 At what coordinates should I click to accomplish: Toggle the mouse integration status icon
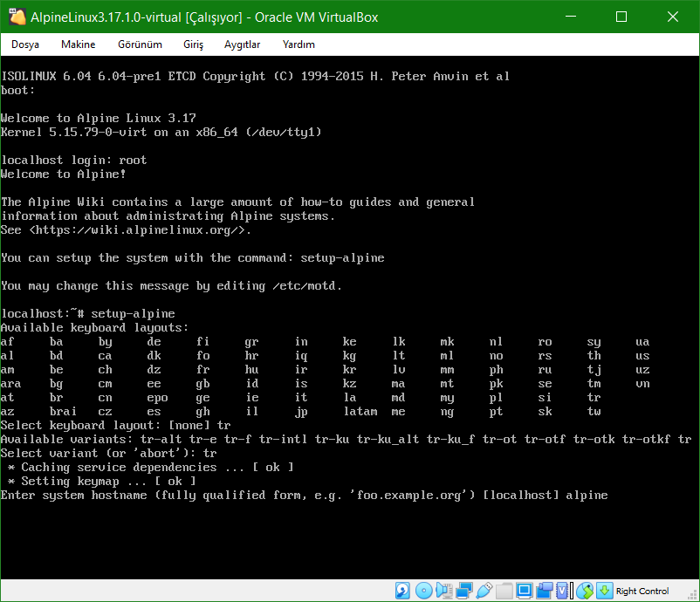[x=585, y=591]
